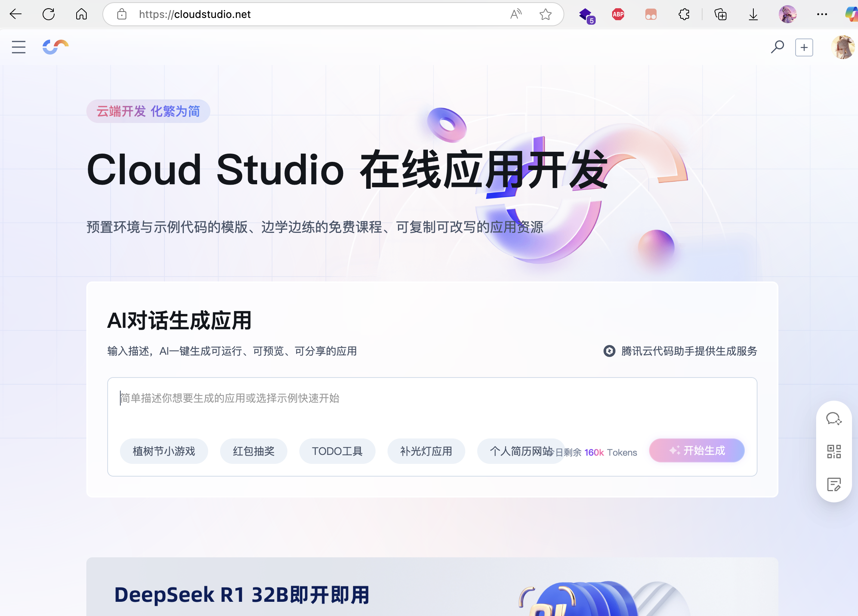Open the Downloads icon
The height and width of the screenshot is (616, 858).
[x=753, y=14]
